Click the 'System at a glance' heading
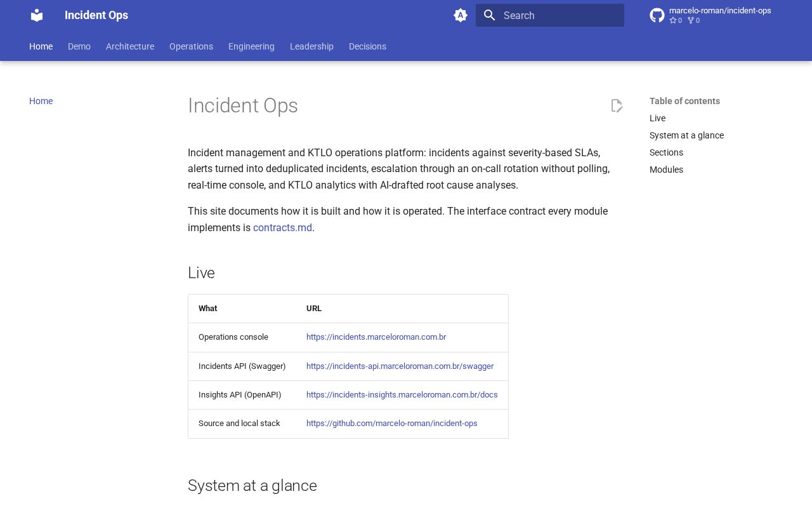This screenshot has width=812, height=508. (252, 486)
